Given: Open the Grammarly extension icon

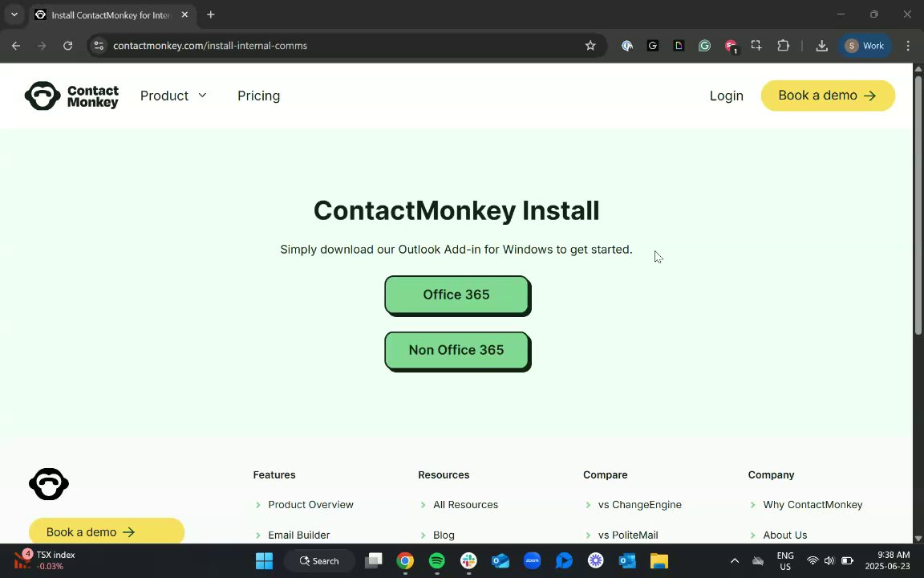Looking at the screenshot, I should (x=704, y=46).
